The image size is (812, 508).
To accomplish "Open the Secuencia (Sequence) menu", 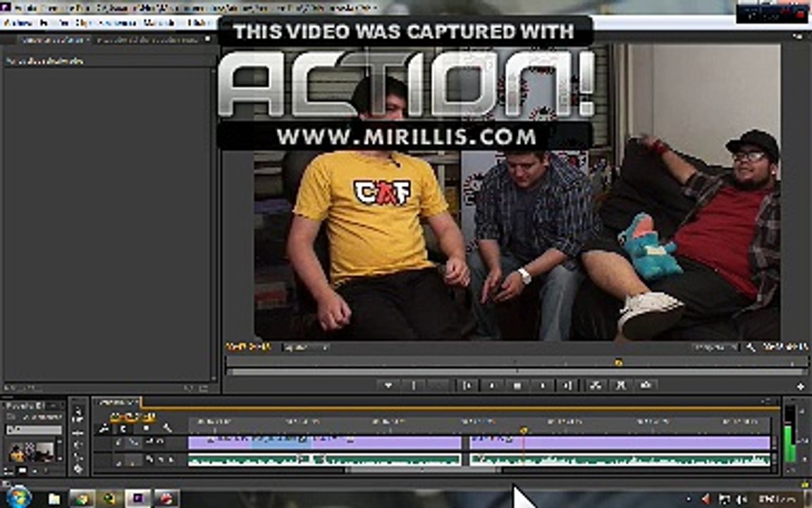I will pyautogui.click(x=118, y=23).
